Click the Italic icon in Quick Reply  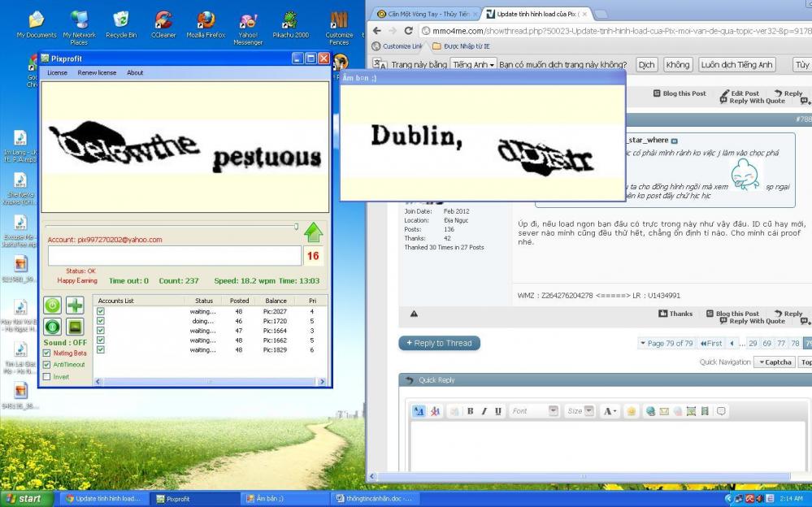coord(484,410)
